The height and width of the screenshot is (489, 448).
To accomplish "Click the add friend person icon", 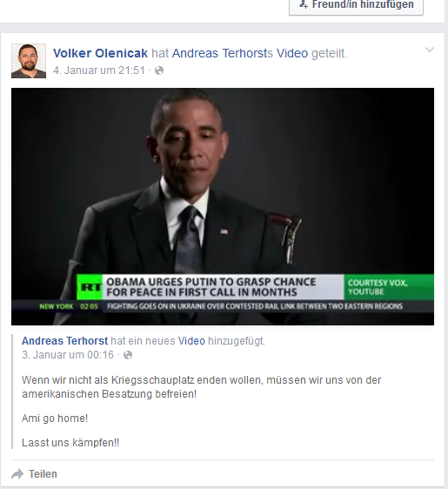I will (x=304, y=4).
